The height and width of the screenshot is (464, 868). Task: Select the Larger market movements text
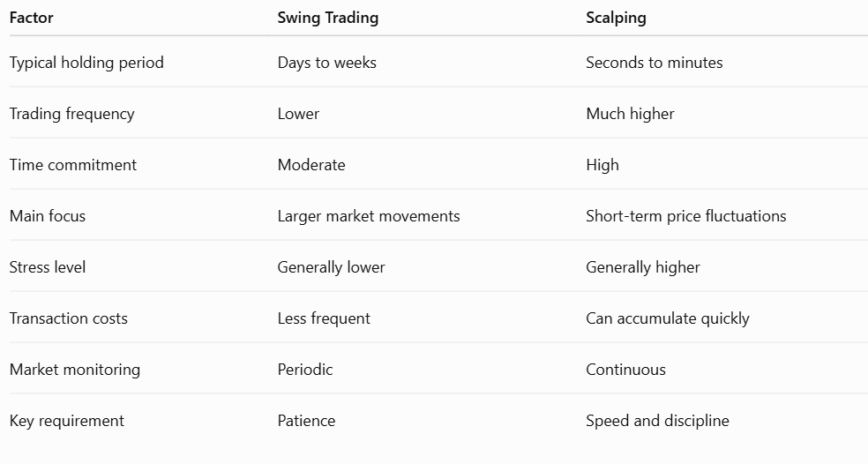coord(369,216)
